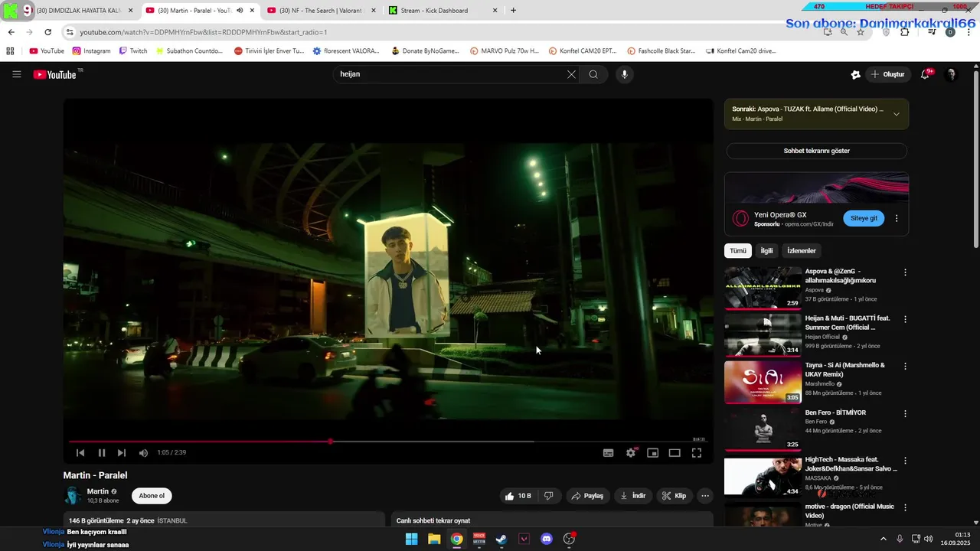980x551 pixels.
Task: Select the İlgili filter chip
Action: (x=766, y=251)
